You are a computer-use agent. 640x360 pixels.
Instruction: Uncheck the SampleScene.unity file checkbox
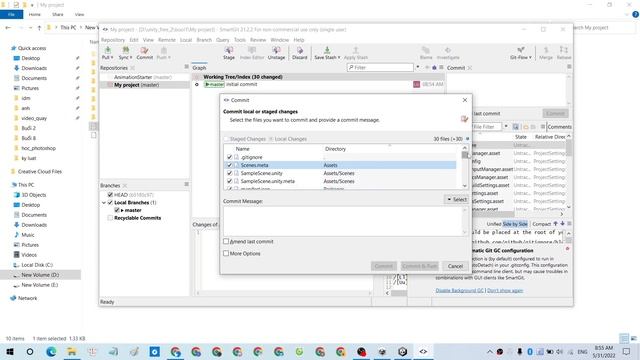pyautogui.click(x=229, y=173)
